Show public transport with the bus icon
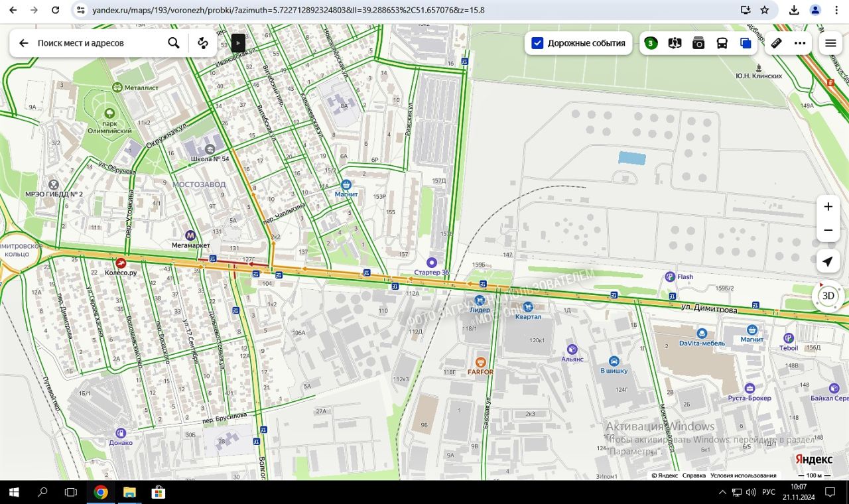Viewport: 849px width, 504px height. pyautogui.click(x=722, y=43)
